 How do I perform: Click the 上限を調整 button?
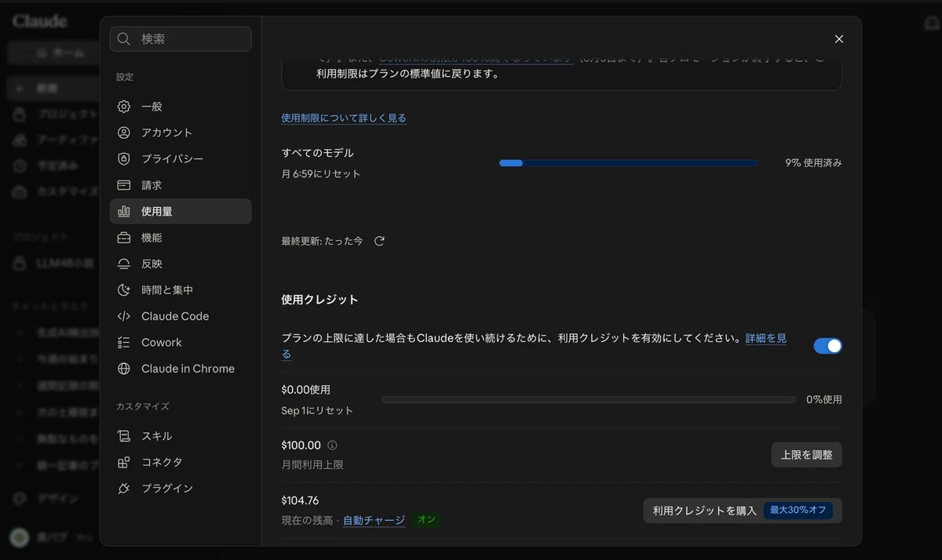(x=806, y=455)
